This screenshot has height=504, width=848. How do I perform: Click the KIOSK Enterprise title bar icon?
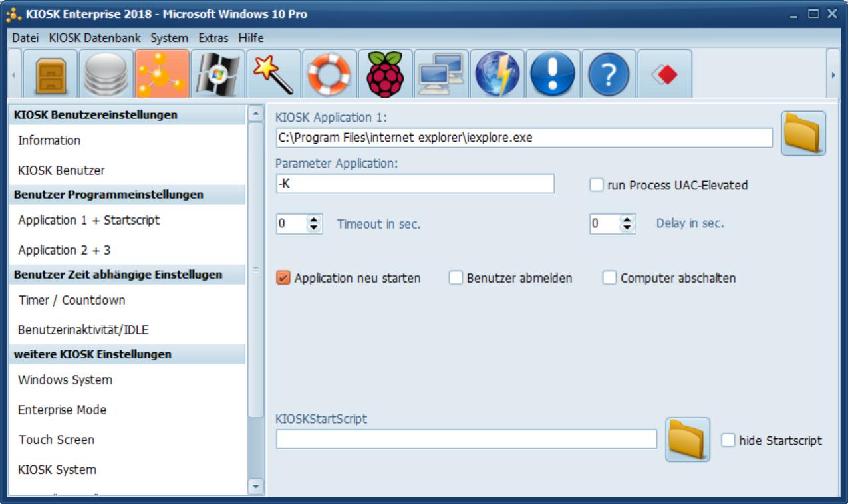click(14, 14)
